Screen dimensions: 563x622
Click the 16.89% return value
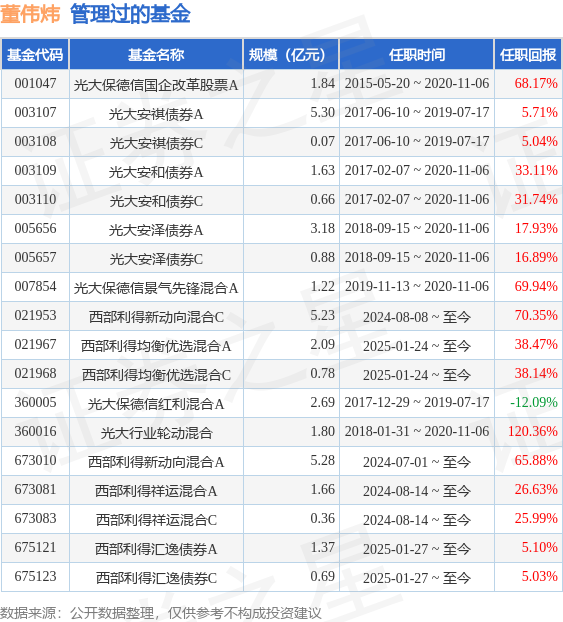point(536,257)
